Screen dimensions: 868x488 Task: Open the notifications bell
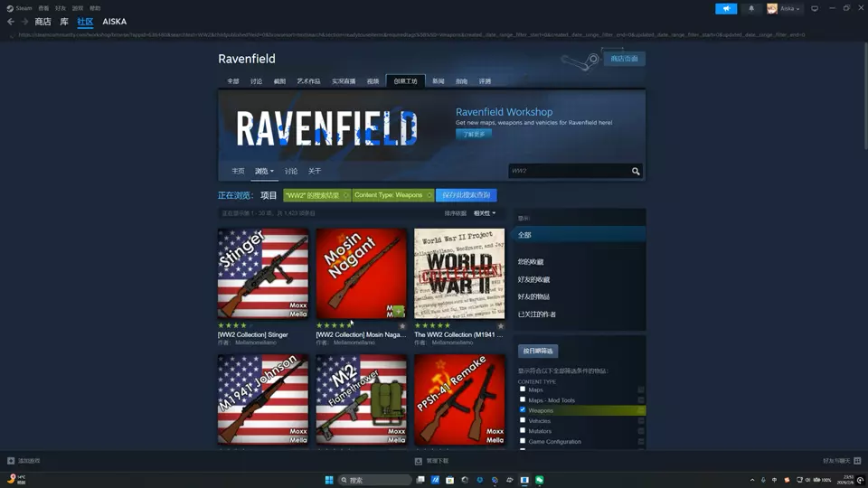pyautogui.click(x=751, y=8)
